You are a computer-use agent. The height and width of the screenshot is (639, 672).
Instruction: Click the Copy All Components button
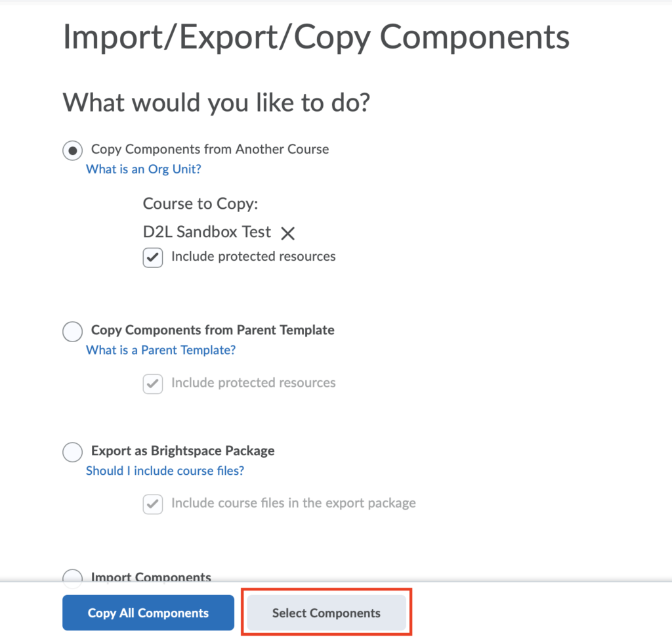148,613
